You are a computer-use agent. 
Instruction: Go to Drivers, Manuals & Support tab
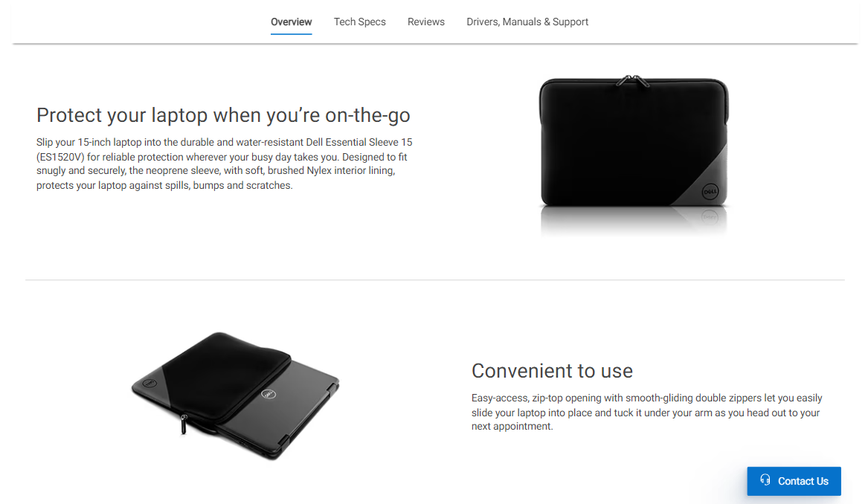click(527, 22)
